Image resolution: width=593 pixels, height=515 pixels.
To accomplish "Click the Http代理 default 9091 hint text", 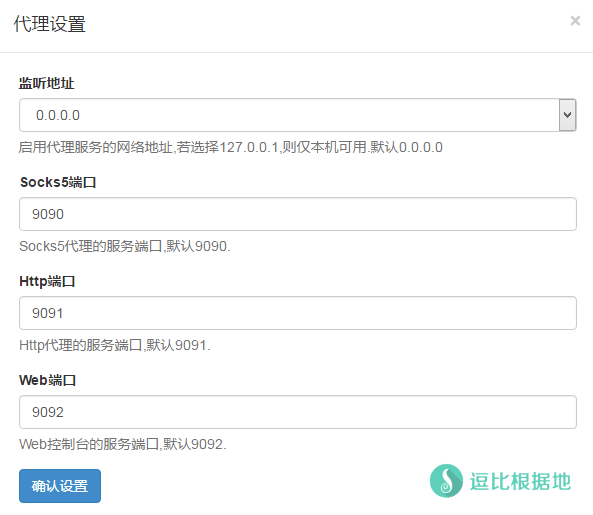I will [x=115, y=345].
